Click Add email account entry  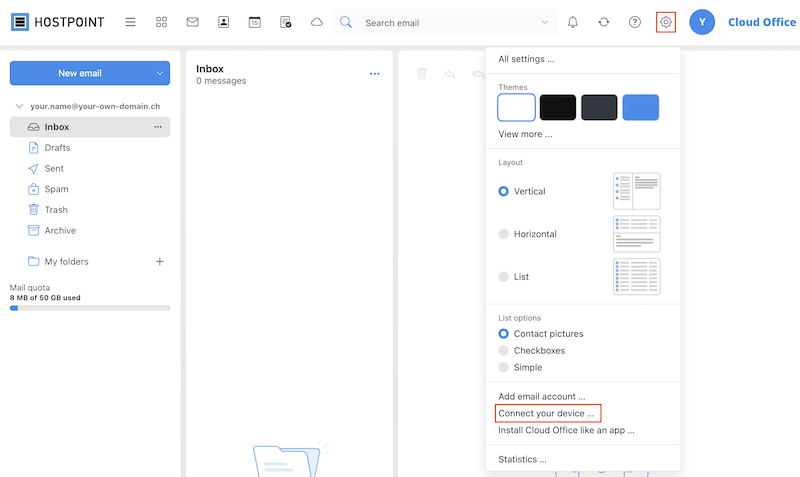point(541,396)
